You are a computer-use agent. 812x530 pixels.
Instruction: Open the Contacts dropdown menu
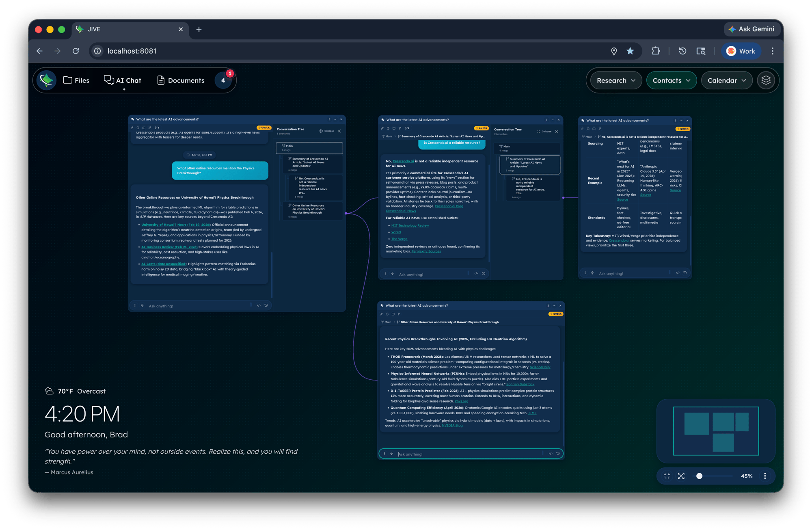[x=671, y=80]
